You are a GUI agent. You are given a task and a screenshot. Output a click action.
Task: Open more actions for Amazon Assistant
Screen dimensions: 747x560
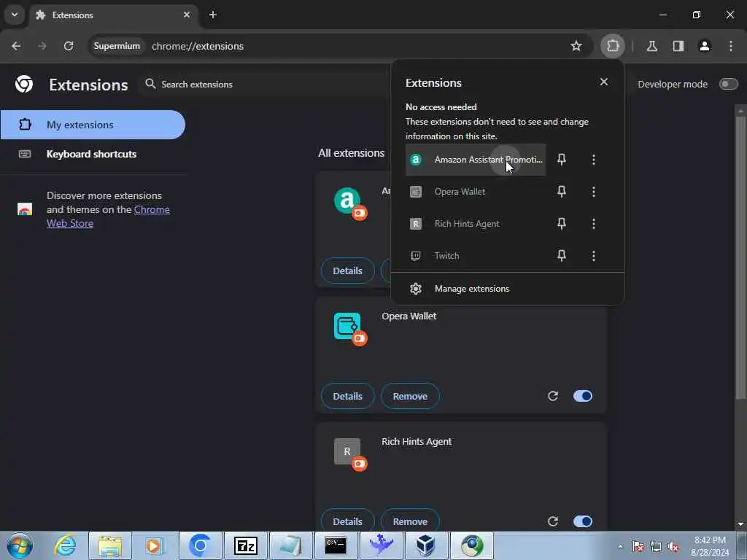pos(594,160)
